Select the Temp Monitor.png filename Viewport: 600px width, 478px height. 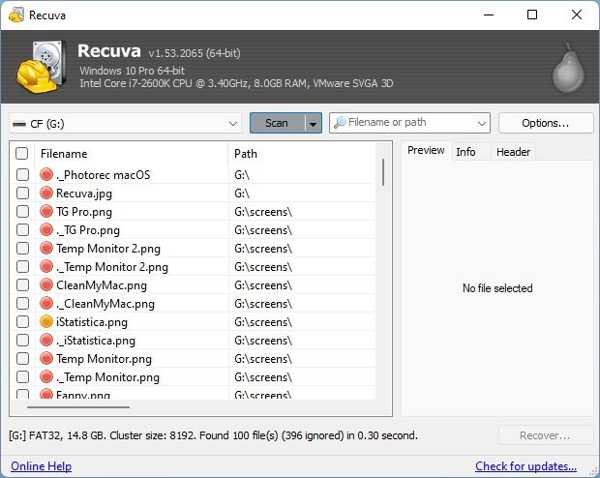point(104,359)
